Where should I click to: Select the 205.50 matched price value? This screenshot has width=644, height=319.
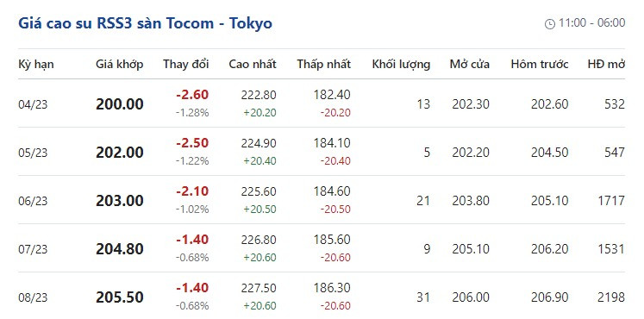120,297
